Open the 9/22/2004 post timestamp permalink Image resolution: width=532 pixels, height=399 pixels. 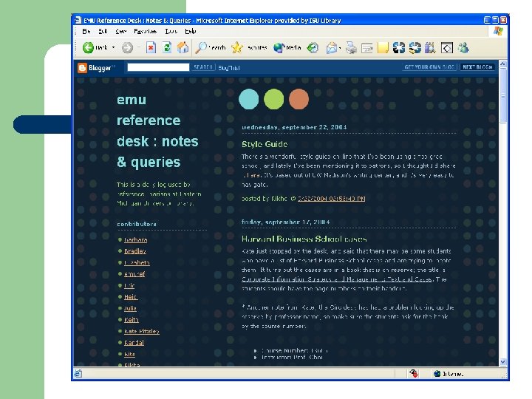(331, 199)
